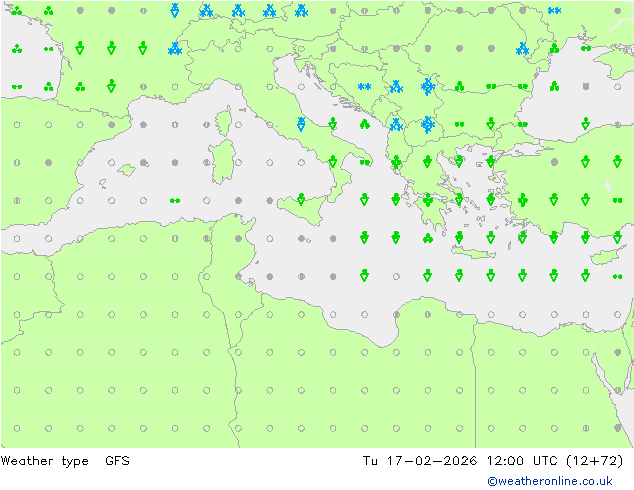Click the blue double-snowflake symbol near the top-right corner
The height and width of the screenshot is (490, 634).
pos(554,11)
